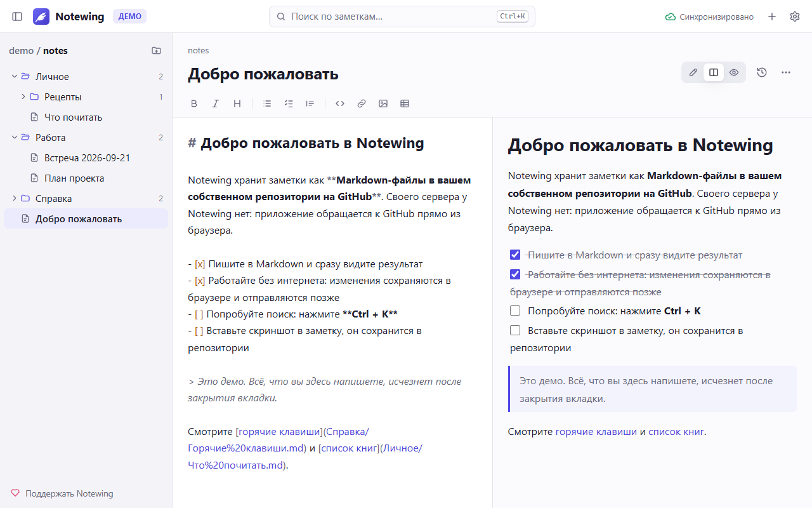
Task: Uncheck 'Работайте без интернета' checkbox
Action: [x=515, y=274]
